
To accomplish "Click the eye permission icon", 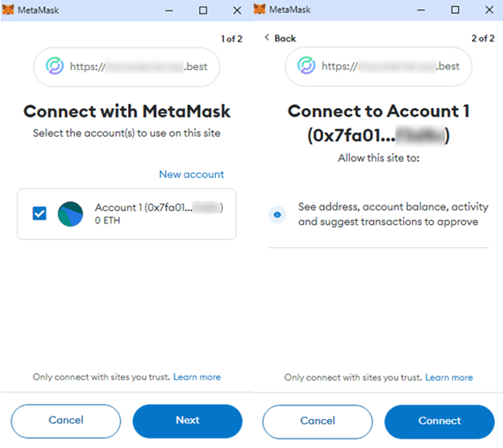I will tap(277, 214).
